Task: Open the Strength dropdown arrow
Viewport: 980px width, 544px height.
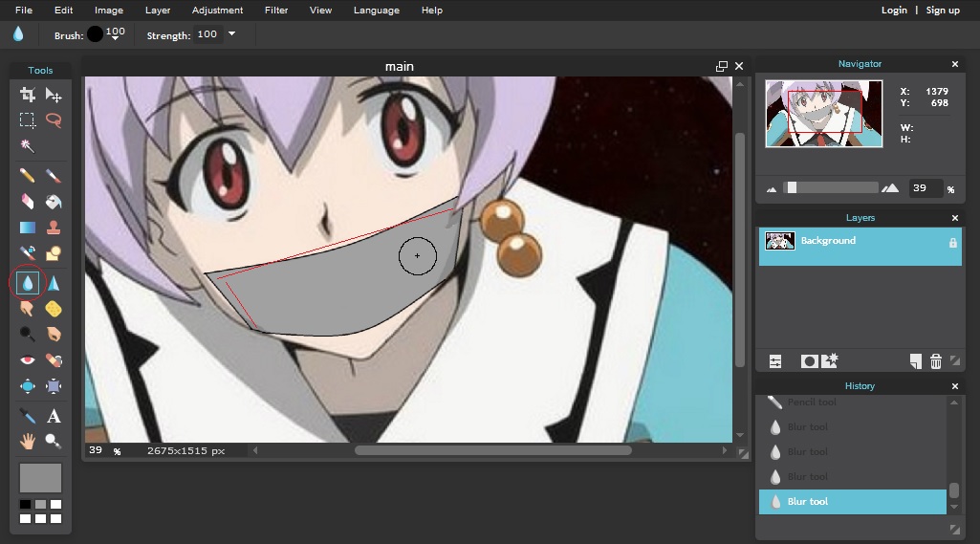Action: 232,33
